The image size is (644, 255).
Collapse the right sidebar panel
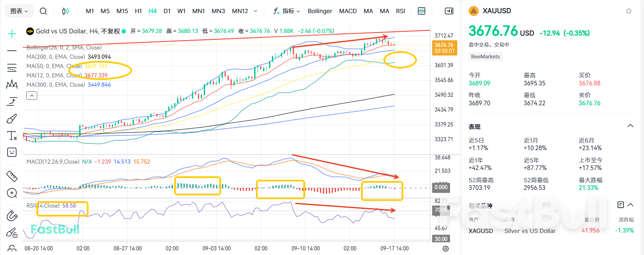tap(449, 11)
